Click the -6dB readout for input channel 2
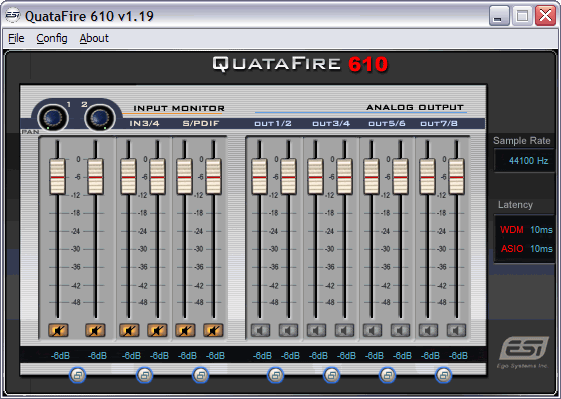The height and width of the screenshot is (399, 561). tap(97, 356)
